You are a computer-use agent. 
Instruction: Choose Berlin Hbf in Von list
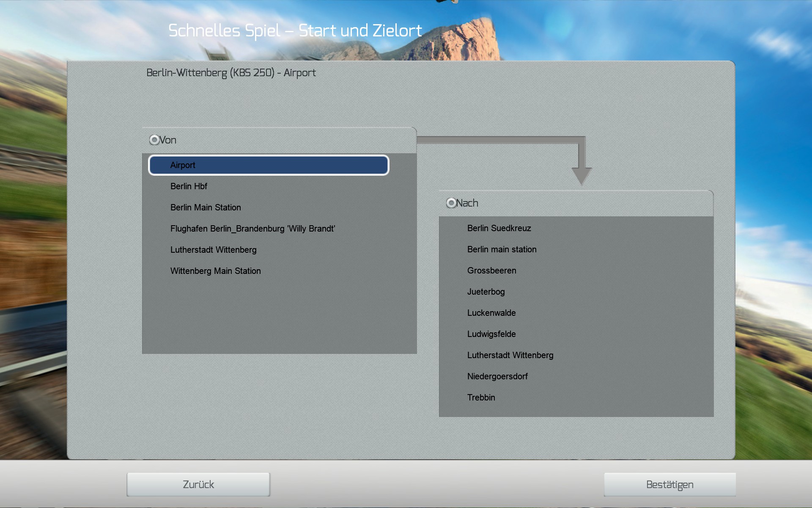click(x=189, y=186)
